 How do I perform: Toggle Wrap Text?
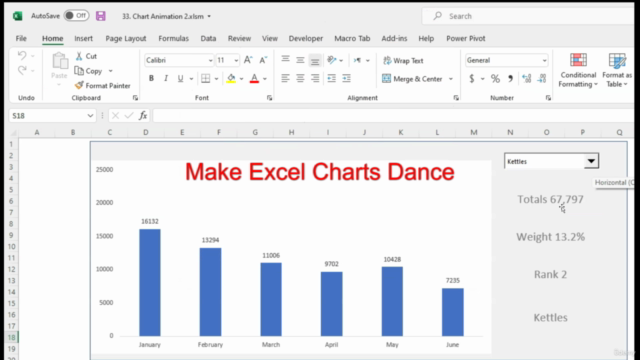[403, 60]
